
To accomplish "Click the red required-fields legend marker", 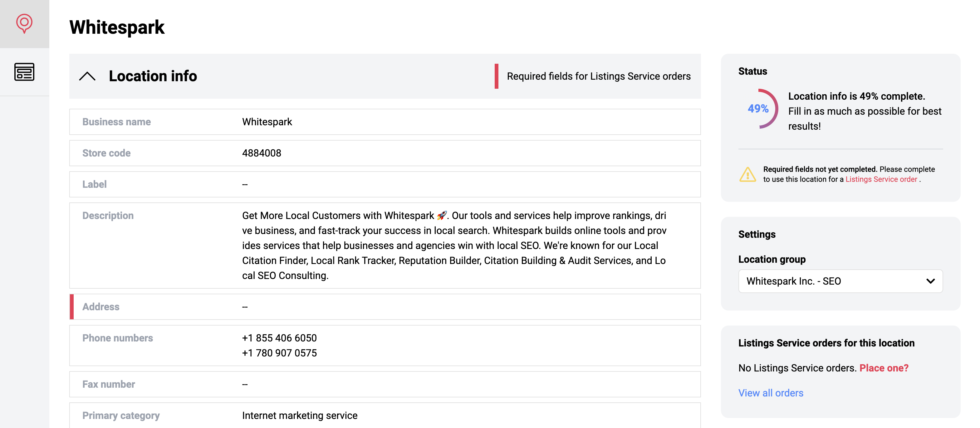I will 496,76.
